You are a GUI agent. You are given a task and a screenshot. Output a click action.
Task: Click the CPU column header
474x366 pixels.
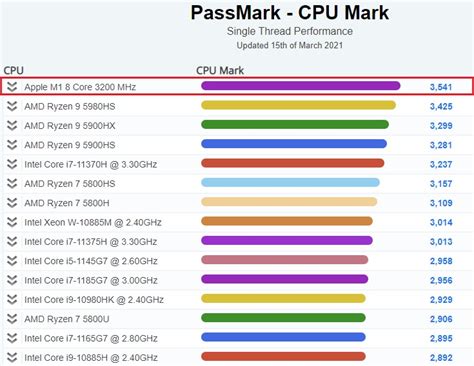coord(14,71)
